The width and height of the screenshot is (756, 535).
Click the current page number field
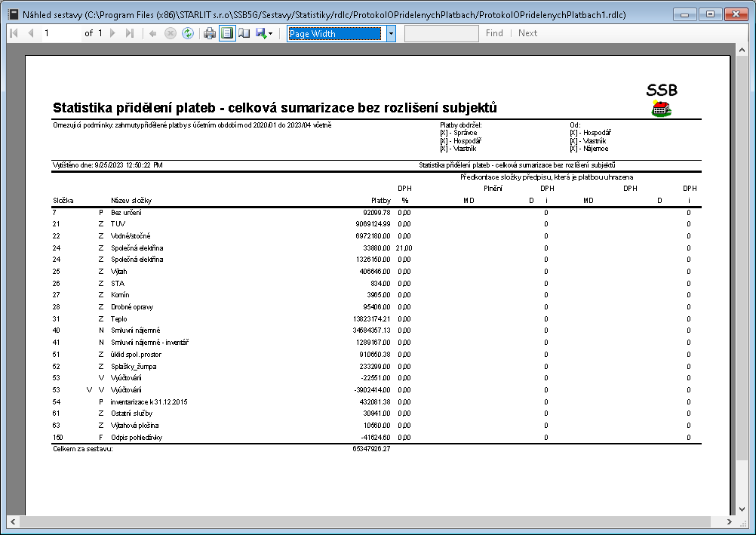[60, 33]
